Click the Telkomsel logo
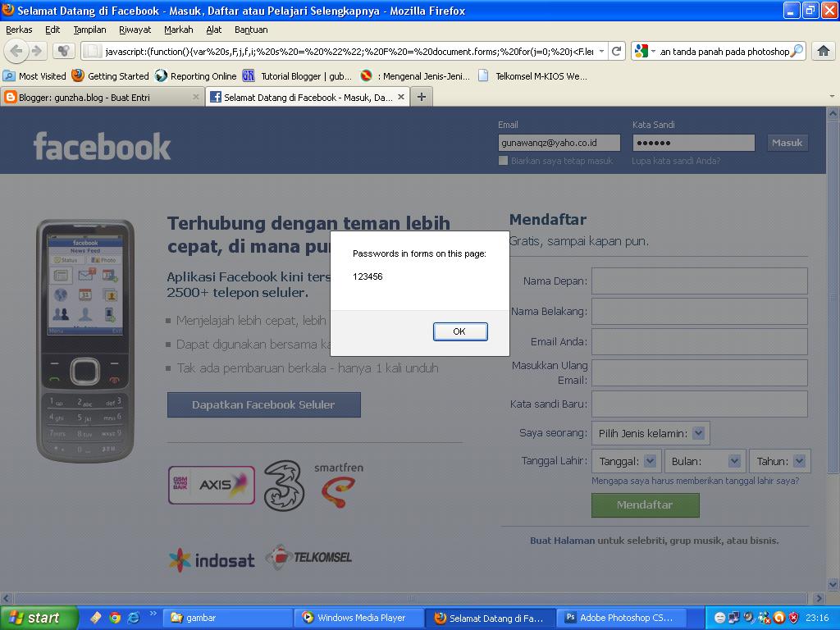 309,557
